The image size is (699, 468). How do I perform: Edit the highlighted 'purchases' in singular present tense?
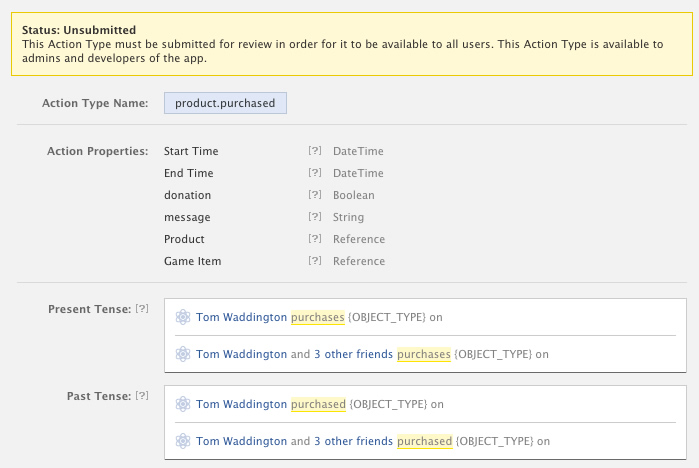coord(317,317)
